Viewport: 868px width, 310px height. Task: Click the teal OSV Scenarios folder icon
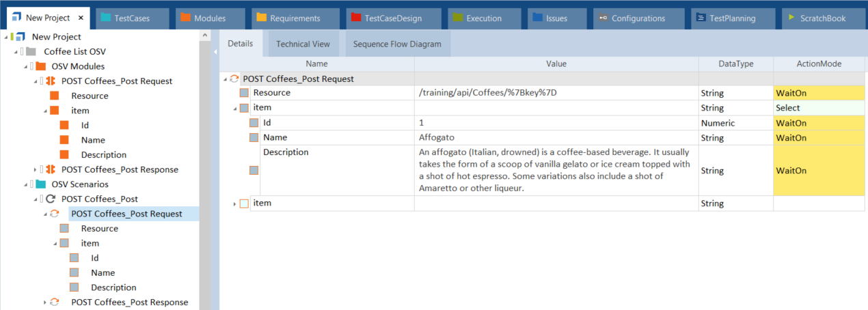pos(40,184)
